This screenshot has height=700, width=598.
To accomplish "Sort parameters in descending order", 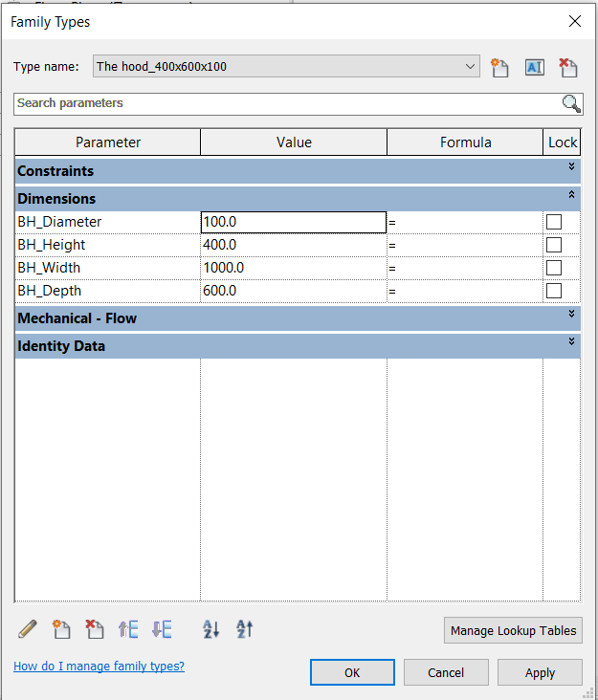I will pyautogui.click(x=245, y=628).
